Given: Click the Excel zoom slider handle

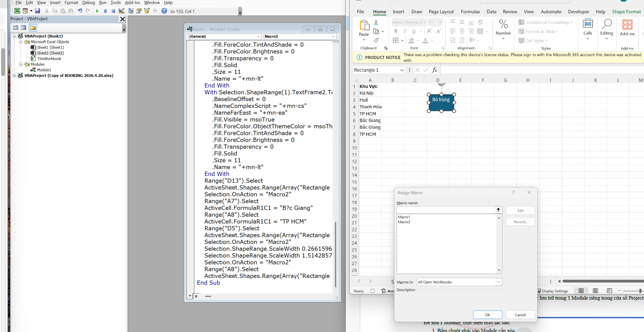Looking at the screenshot, I should (x=640, y=291).
